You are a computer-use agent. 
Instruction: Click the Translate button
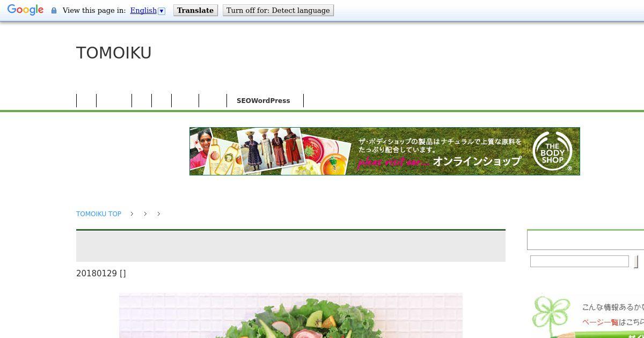195,10
